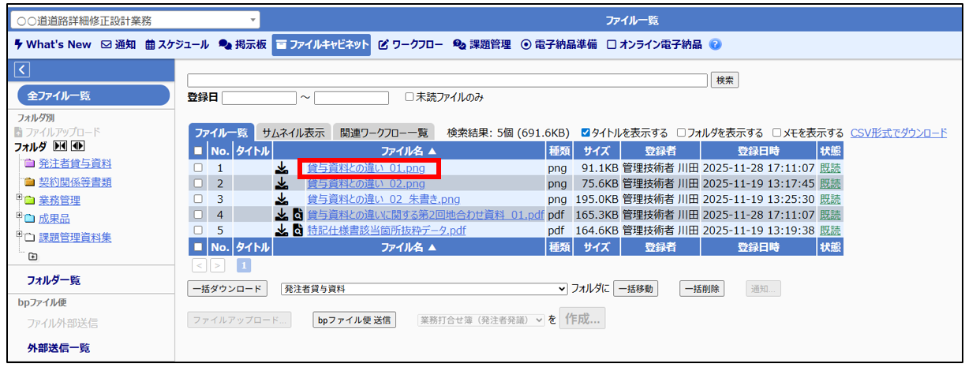Switch to the サムネイル表示 tab
980x375 pixels.
click(293, 133)
